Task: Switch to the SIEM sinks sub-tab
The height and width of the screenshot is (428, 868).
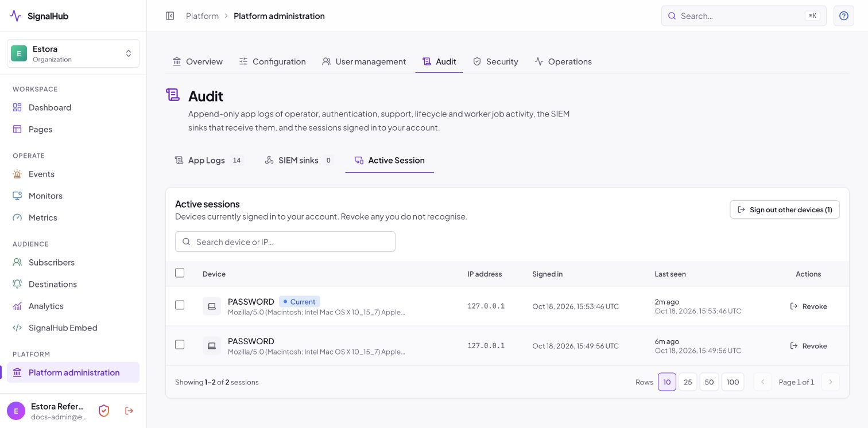Action: (299, 161)
